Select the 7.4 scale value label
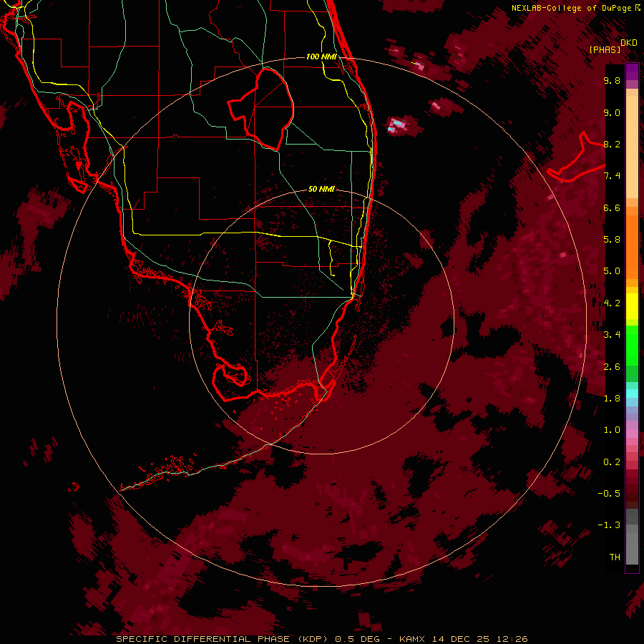Screen dimensions: 644x644 pyautogui.click(x=612, y=176)
